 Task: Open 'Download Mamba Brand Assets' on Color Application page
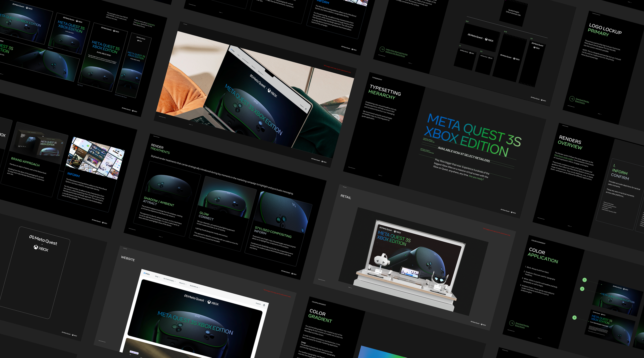522,326
